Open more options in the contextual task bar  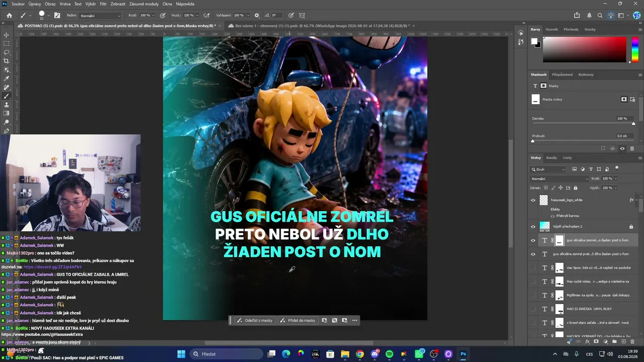355,320
